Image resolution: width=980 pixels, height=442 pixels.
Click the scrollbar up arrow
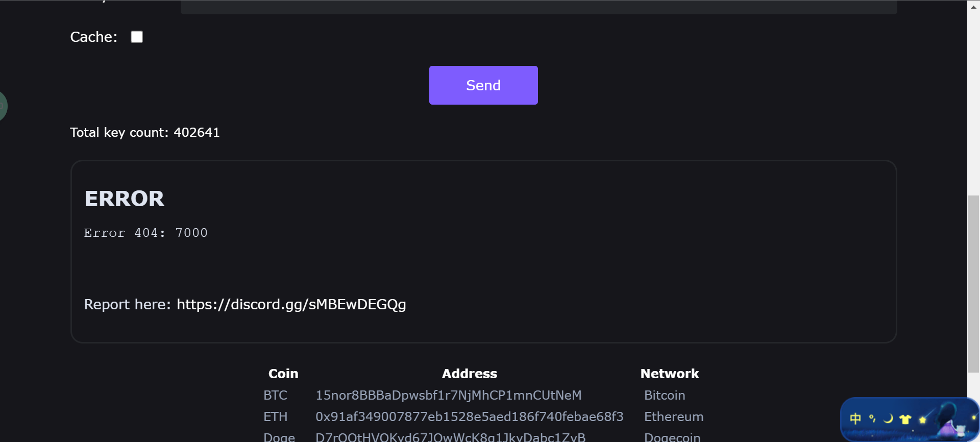click(973, 7)
